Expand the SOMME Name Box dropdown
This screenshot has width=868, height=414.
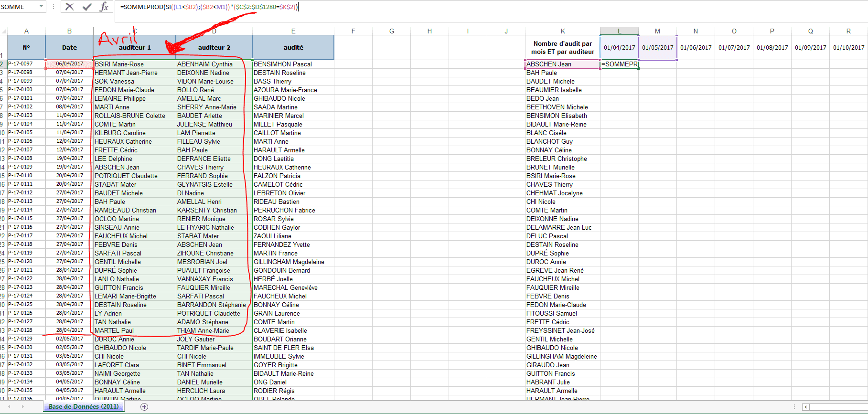coord(41,7)
